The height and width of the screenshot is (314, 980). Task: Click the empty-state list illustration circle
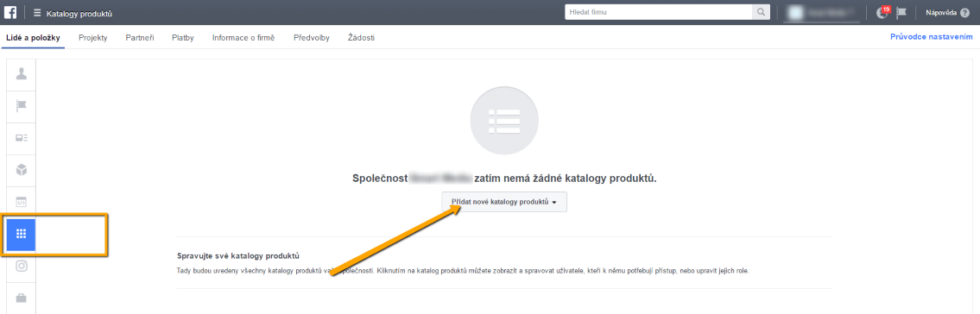coord(503,121)
